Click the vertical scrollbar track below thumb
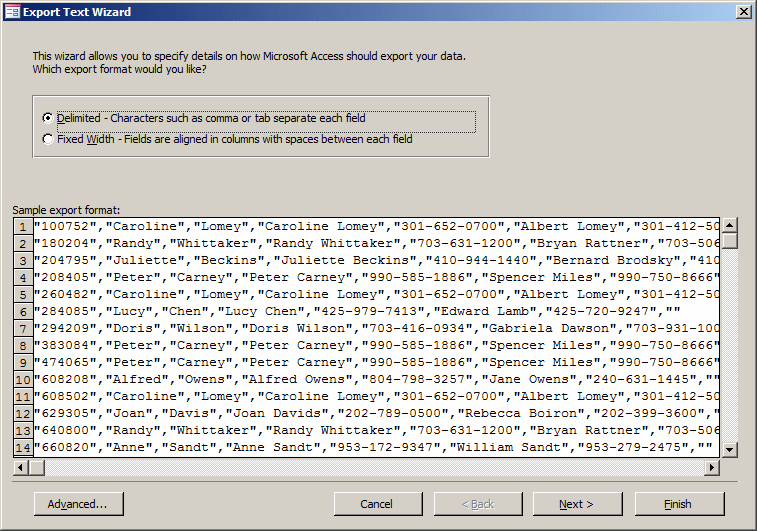The height and width of the screenshot is (531, 757). coord(729,345)
